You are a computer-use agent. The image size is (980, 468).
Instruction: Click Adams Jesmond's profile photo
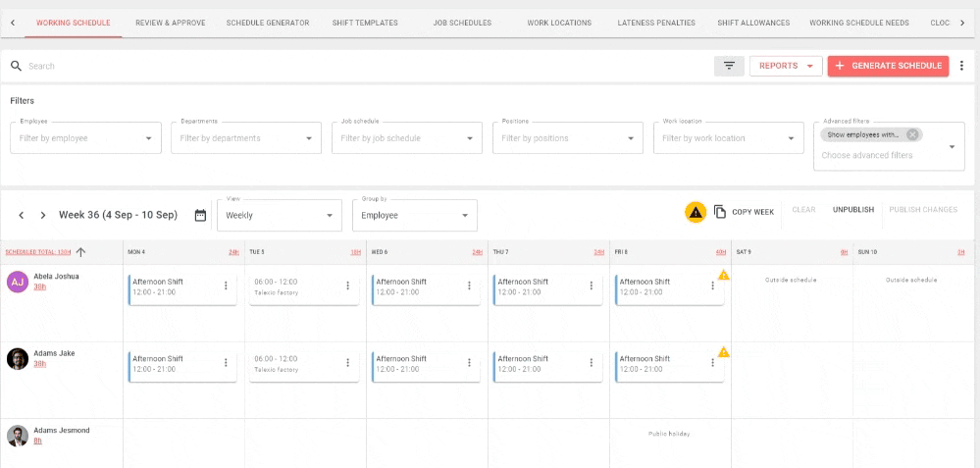pyautogui.click(x=18, y=436)
